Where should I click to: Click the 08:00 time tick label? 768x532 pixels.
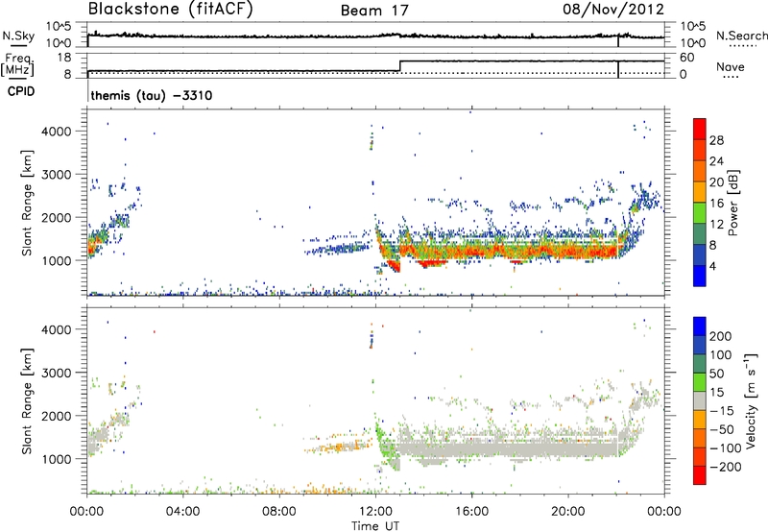tap(278, 512)
